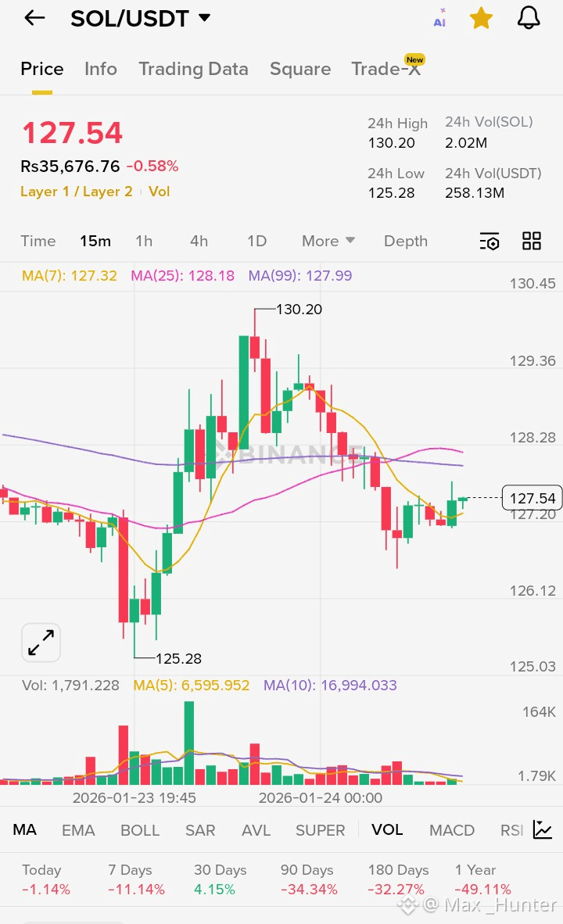Tap the Today -1.14% performance
The height and width of the screenshot is (924, 563).
pyautogui.click(x=45, y=879)
